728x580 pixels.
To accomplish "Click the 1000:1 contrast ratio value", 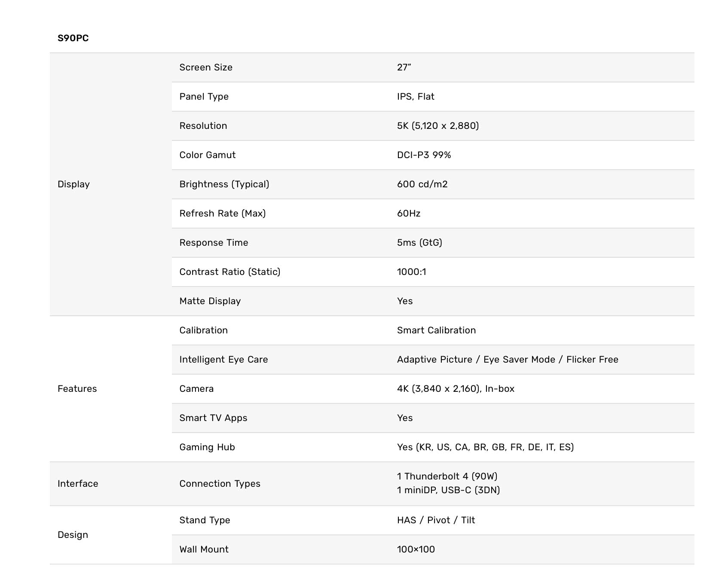I will point(411,272).
